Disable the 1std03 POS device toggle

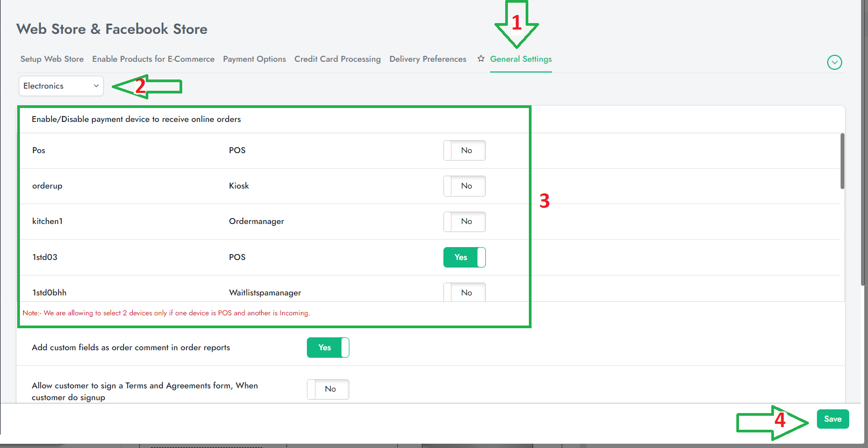click(x=464, y=257)
